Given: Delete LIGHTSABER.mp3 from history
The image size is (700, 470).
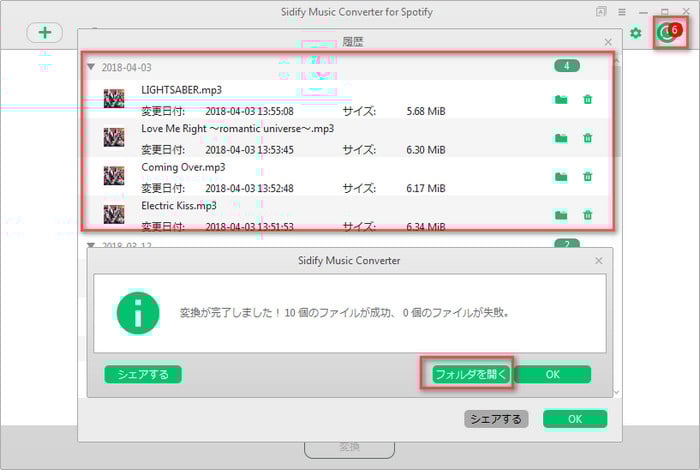Looking at the screenshot, I should coord(588,100).
